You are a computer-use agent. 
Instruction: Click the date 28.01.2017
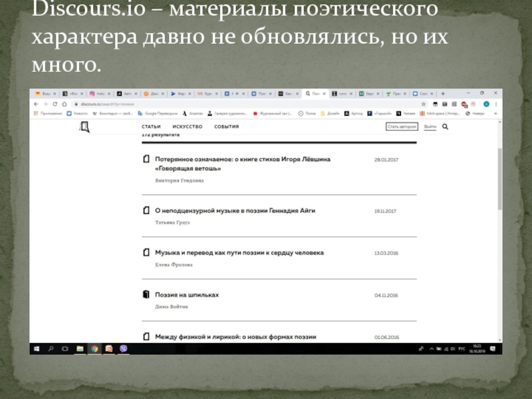click(386, 160)
